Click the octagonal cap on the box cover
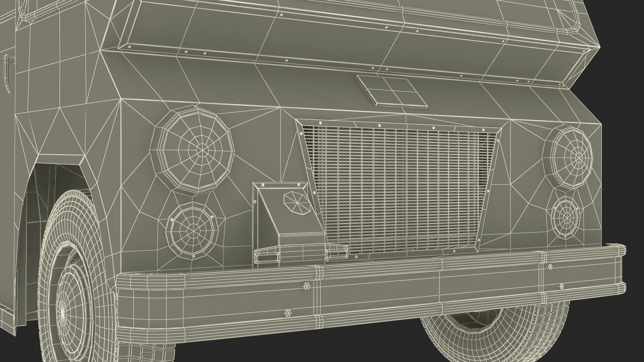 297,203
